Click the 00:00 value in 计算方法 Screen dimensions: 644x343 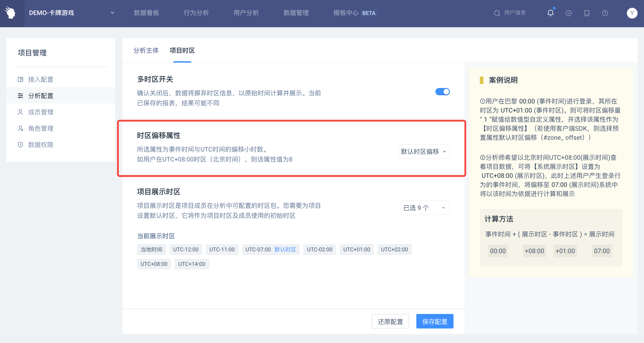(x=498, y=251)
